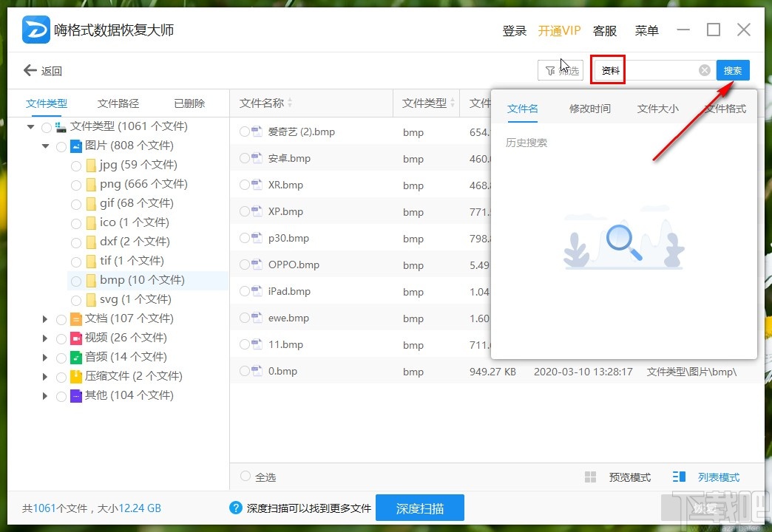Open the 修改时间 search tab

[x=589, y=108]
